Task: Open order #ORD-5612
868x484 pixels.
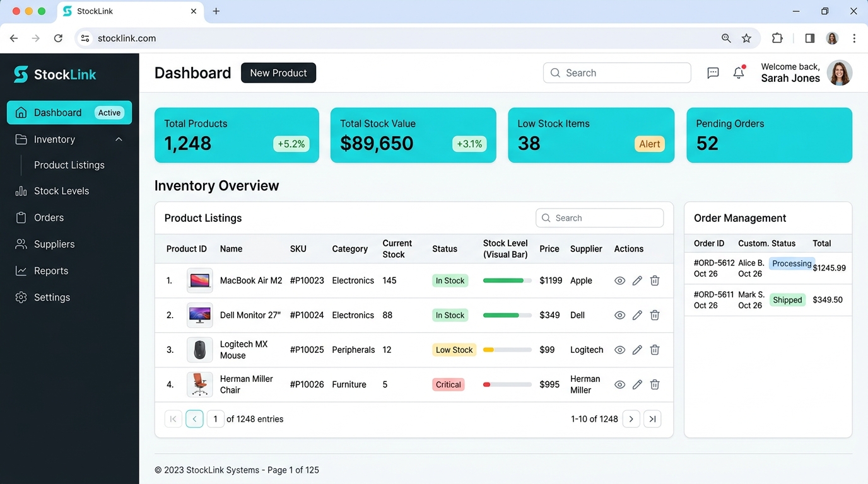Action: (x=714, y=263)
